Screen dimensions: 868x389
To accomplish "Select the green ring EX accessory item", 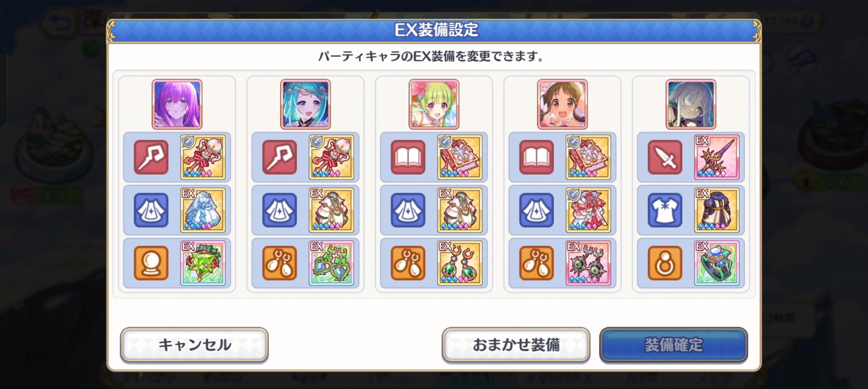I will click(716, 263).
